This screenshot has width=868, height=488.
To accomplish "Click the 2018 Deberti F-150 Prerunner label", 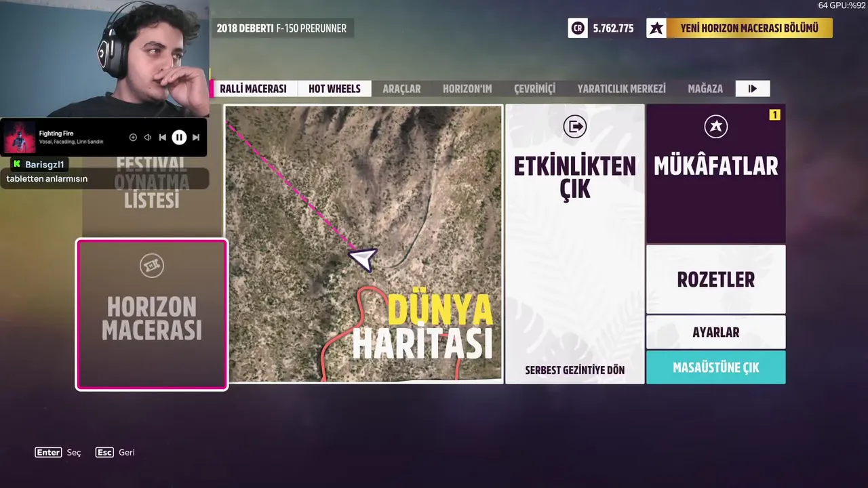I will [x=281, y=28].
